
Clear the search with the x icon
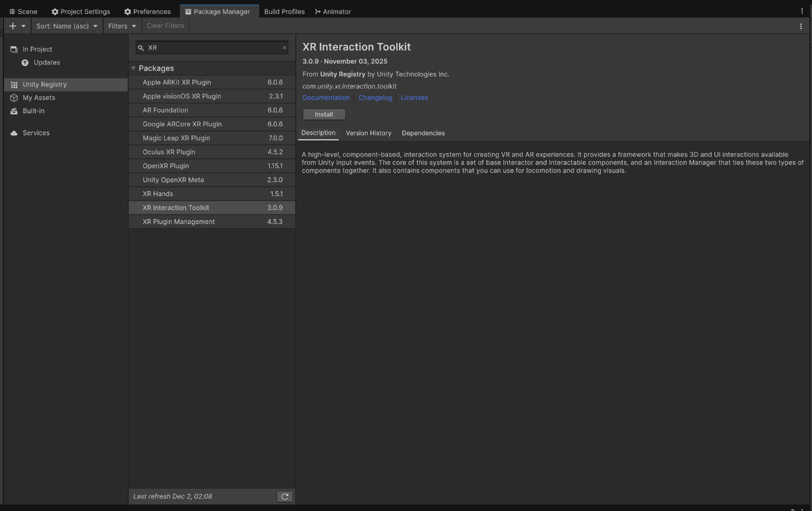[284, 48]
